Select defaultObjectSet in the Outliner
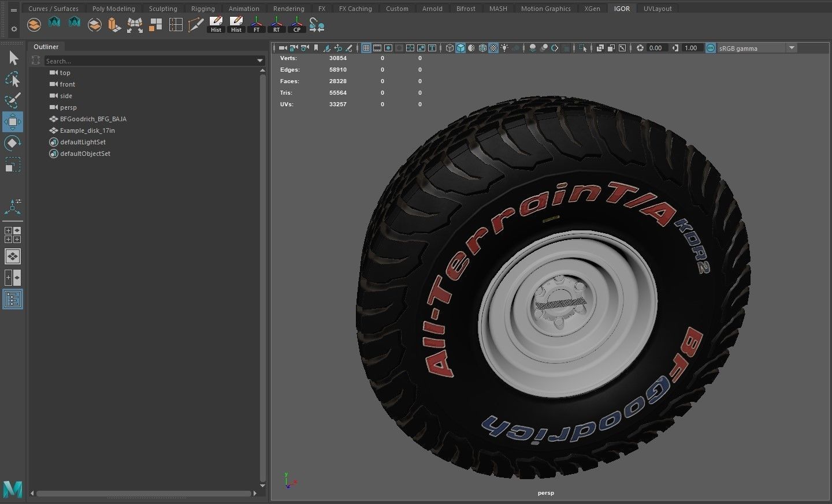This screenshot has width=832, height=504. click(85, 154)
